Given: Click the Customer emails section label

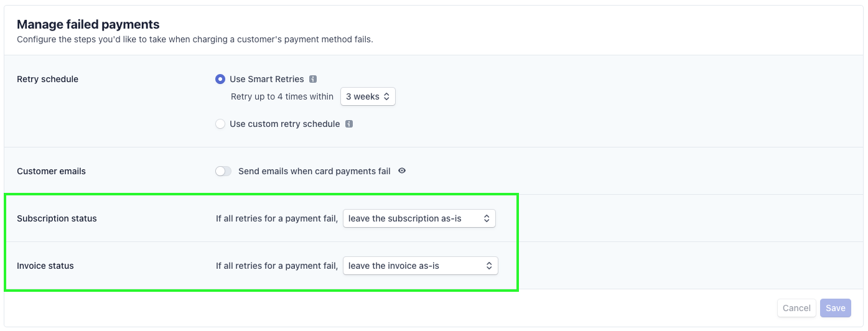Looking at the screenshot, I should [x=52, y=171].
